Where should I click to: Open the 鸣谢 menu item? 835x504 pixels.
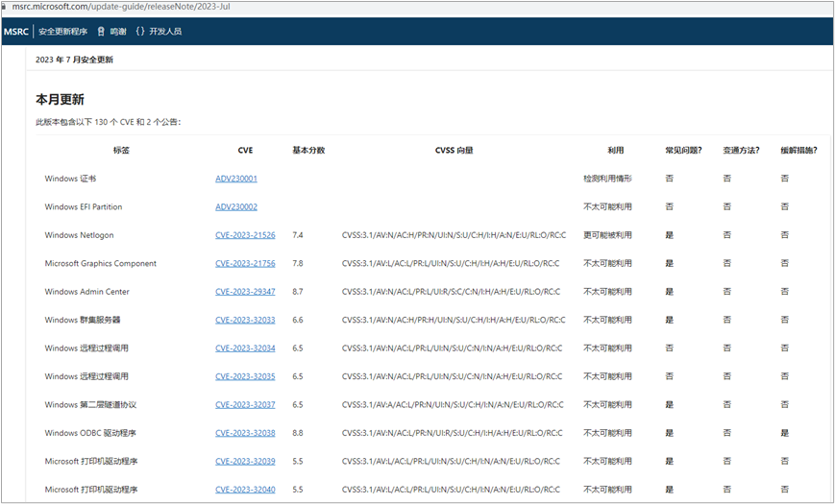coord(118,32)
